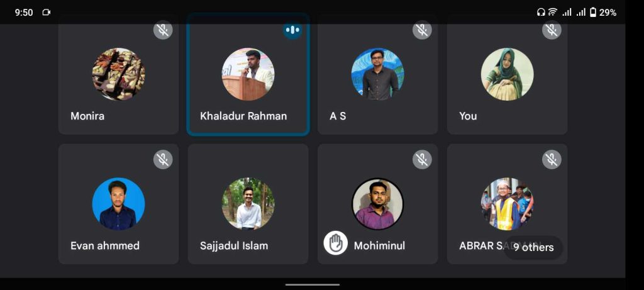Tap the raised hand icon next to Mohiminul
The width and height of the screenshot is (644, 290).
336,243
